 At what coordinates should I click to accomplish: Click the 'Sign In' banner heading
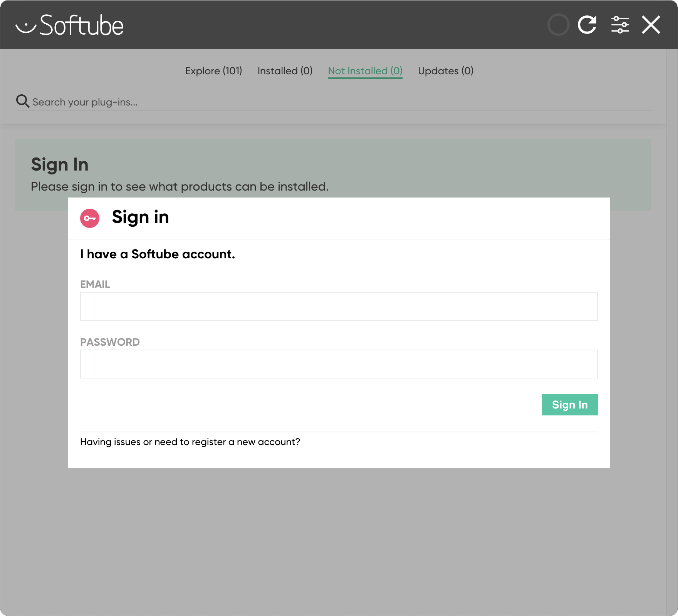tap(60, 165)
